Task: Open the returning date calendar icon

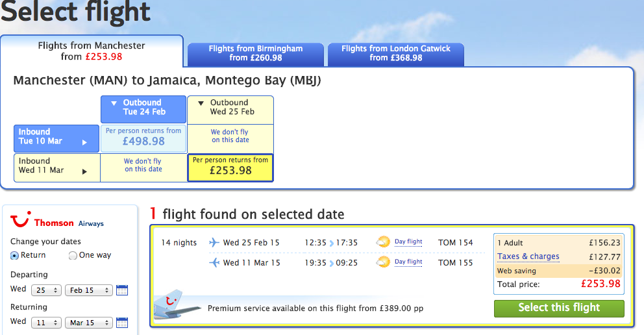Action: (122, 323)
